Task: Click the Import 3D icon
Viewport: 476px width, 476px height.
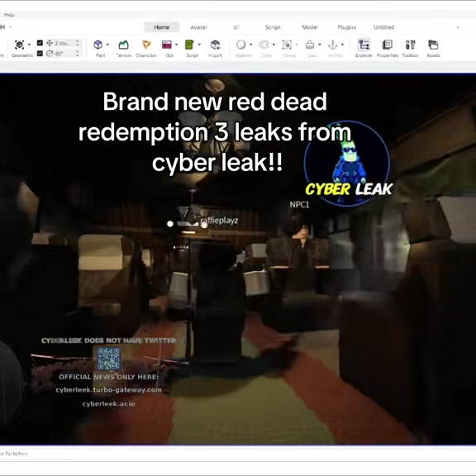Action: tap(215, 45)
